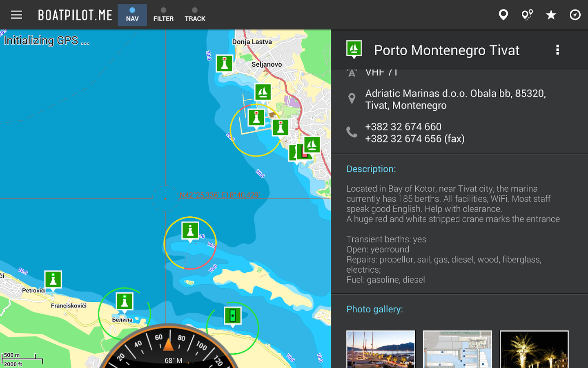Tap the Franciskovići map label
This screenshot has width=588, height=368.
pos(69,306)
